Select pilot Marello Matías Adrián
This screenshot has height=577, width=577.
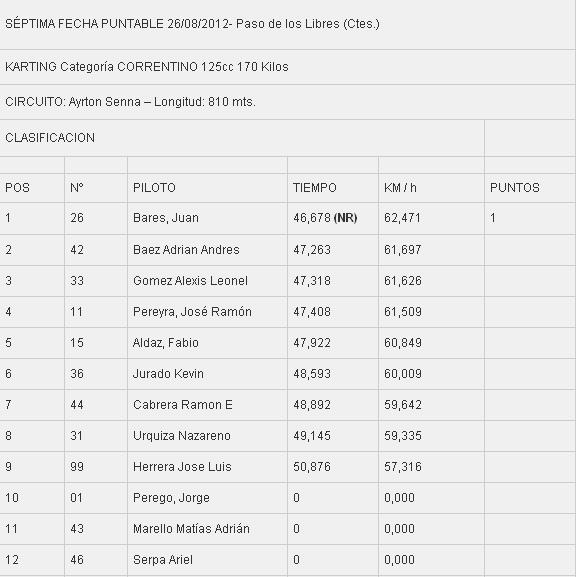[x=191, y=529]
